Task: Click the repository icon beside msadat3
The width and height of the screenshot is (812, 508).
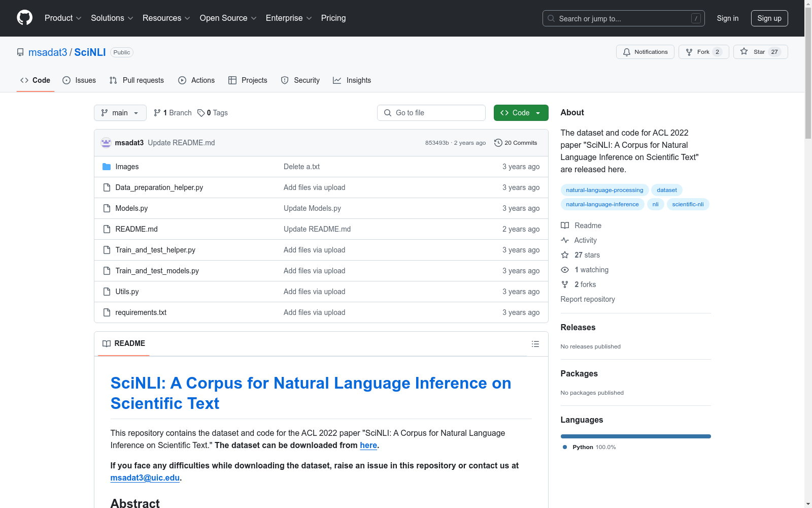Action: pos(20,52)
